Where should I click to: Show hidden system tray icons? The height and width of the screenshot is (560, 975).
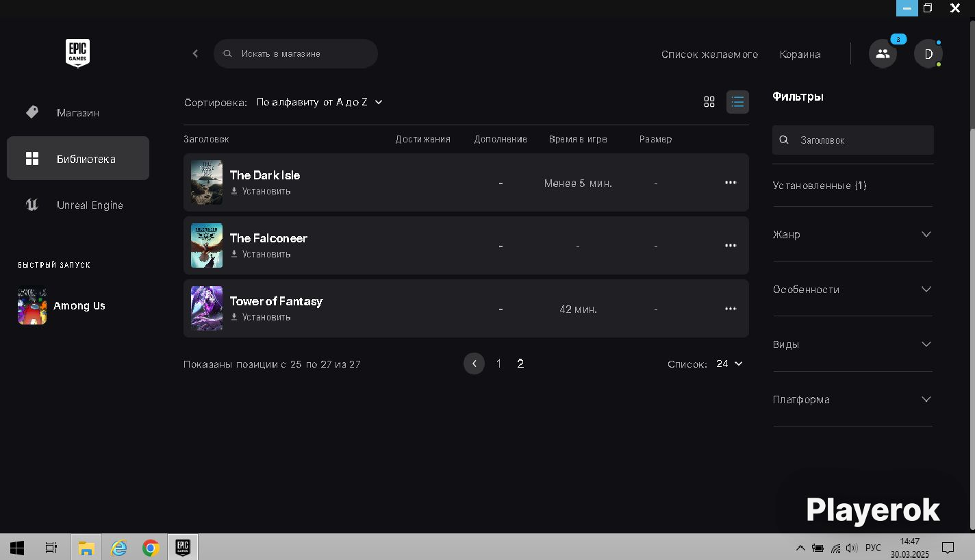(x=800, y=548)
